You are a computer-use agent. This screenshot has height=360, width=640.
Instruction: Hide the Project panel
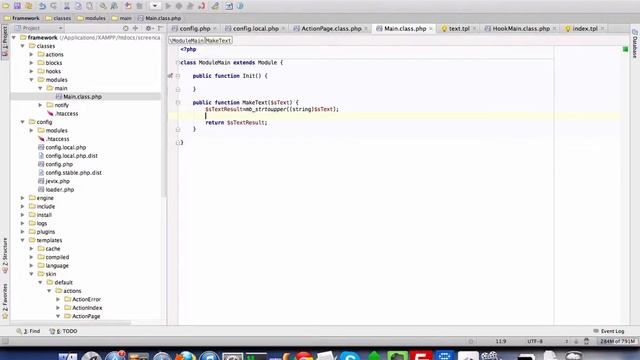(x=160, y=28)
